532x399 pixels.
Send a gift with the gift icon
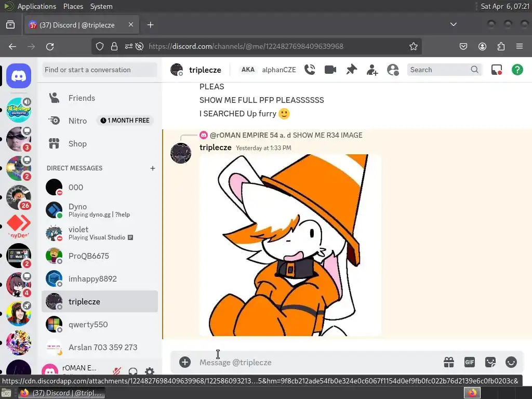pos(449,362)
